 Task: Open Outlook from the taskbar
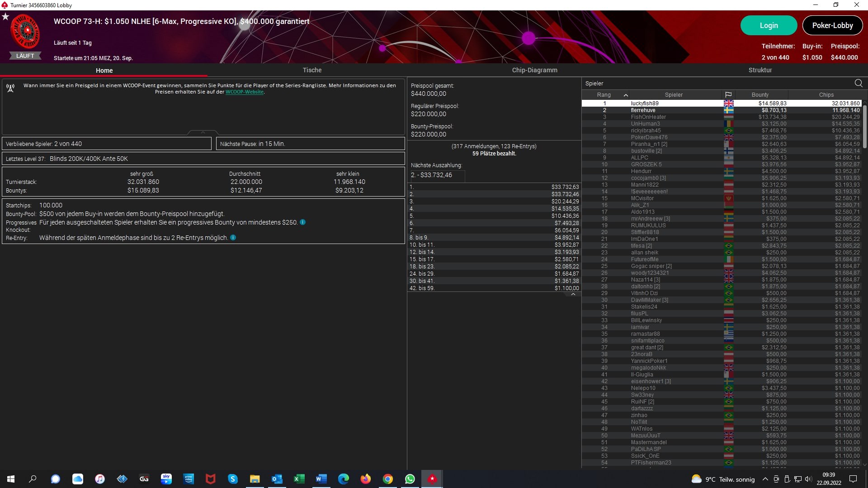click(277, 479)
